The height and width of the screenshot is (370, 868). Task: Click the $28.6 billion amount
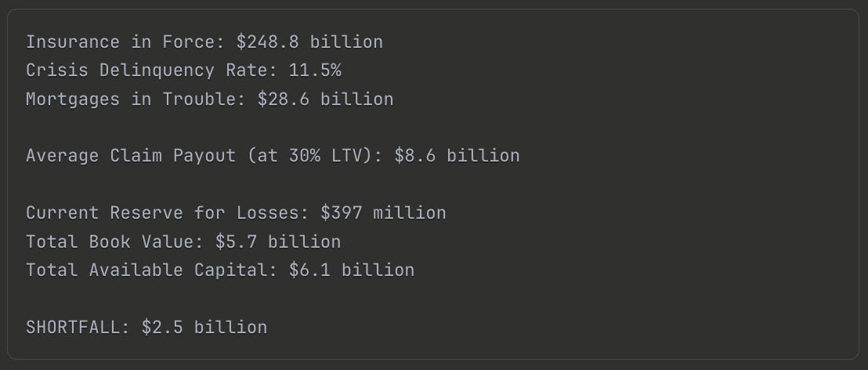326,99
